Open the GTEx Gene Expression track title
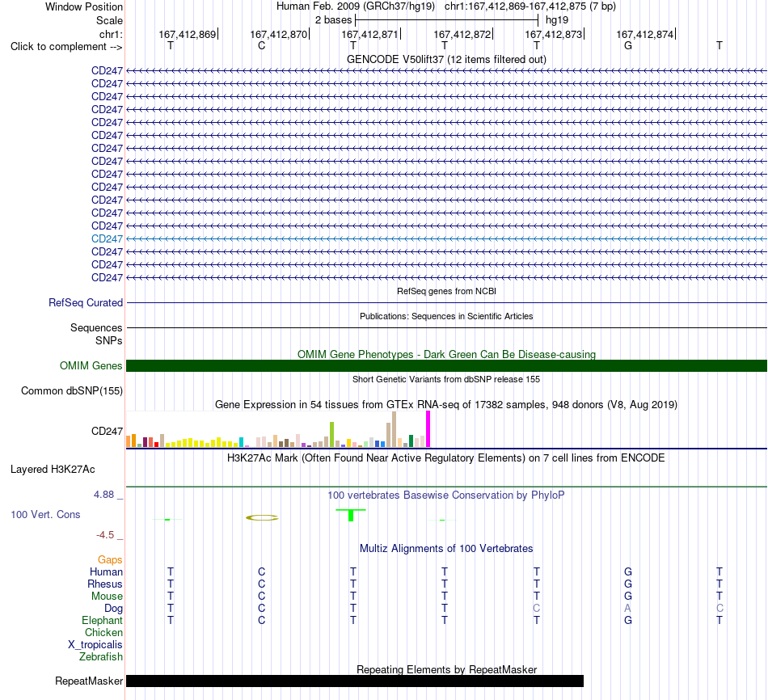Screen dimensions: 768x700 click(x=446, y=405)
